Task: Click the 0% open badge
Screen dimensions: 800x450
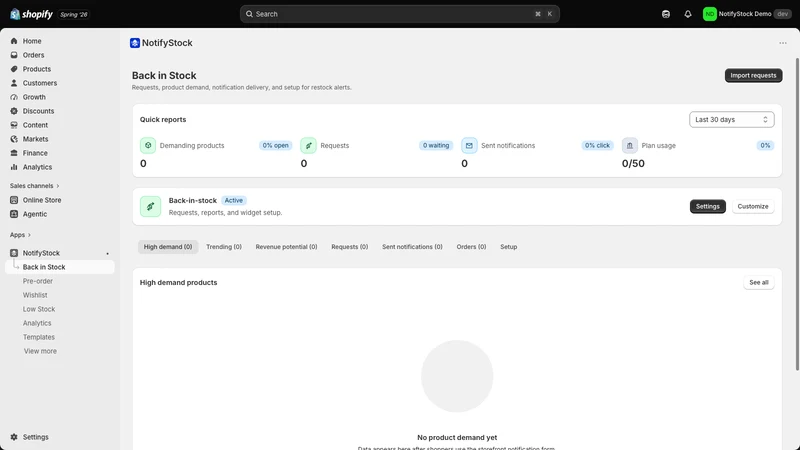Action: (276, 145)
